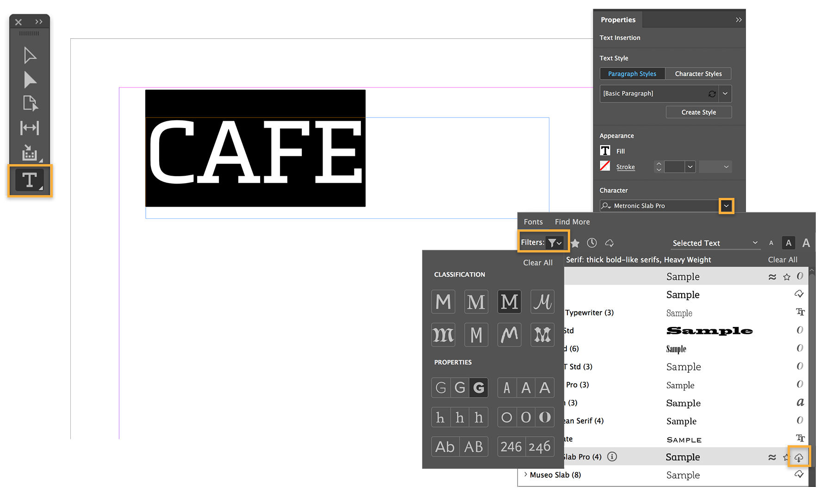Select the Direct Selection tool

(29, 79)
